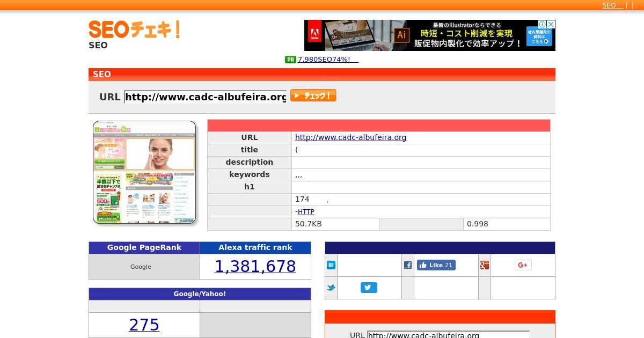Click the Facebook Like 21 button
Screen dimensions: 644x338
pyautogui.click(x=436, y=265)
